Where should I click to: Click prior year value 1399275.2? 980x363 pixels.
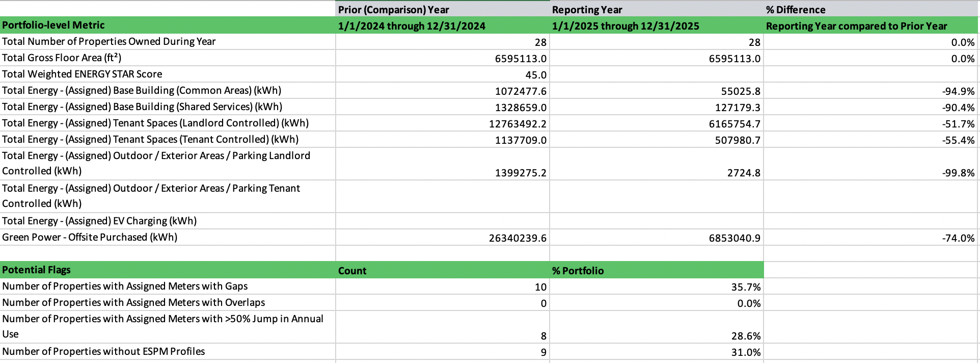(x=443, y=164)
